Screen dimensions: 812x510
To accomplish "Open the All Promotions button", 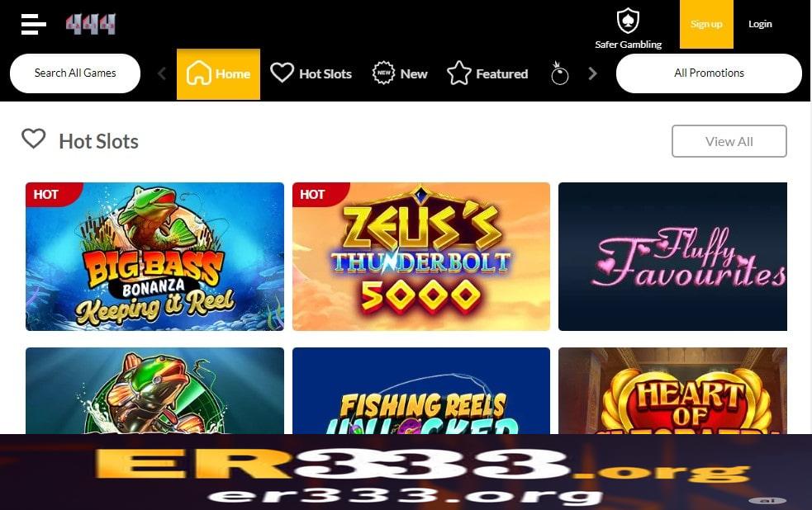I will point(709,73).
